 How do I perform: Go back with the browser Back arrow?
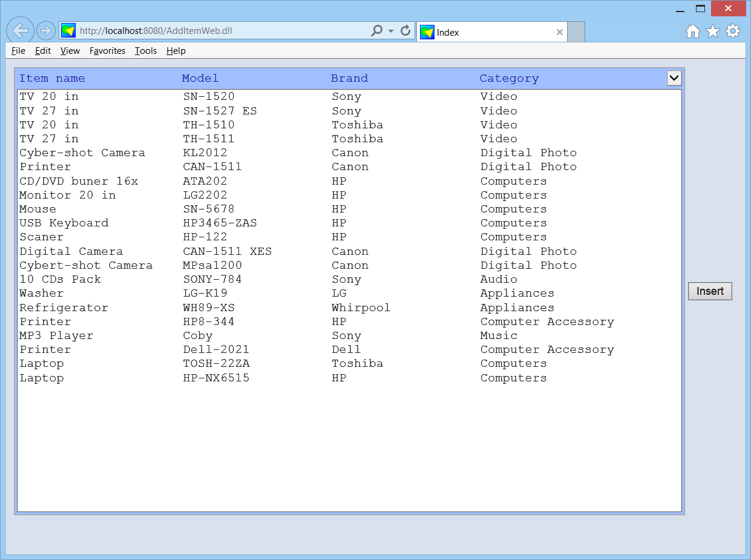(x=20, y=30)
